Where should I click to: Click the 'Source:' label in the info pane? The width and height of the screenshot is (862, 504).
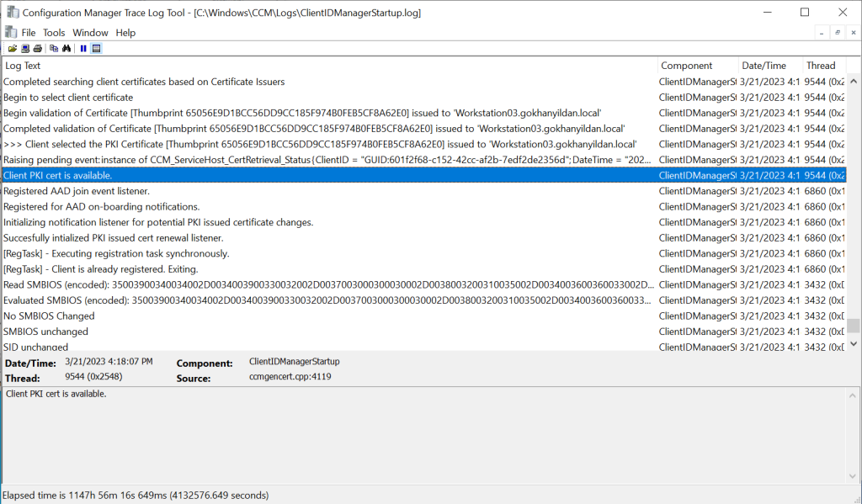194,379
